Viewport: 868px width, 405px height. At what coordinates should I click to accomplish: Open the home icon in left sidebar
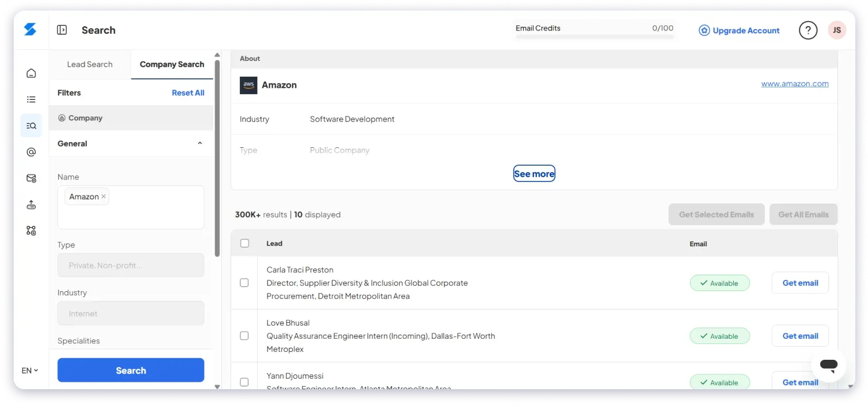tap(31, 73)
